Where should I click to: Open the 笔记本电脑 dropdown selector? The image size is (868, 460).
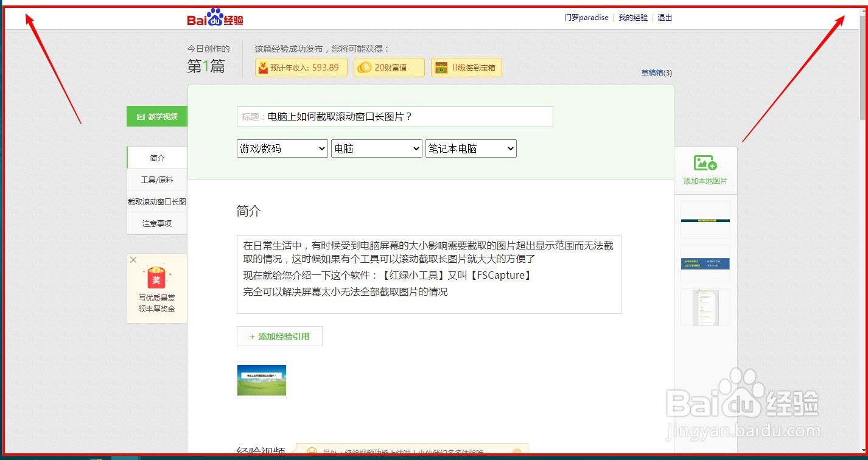tap(471, 148)
